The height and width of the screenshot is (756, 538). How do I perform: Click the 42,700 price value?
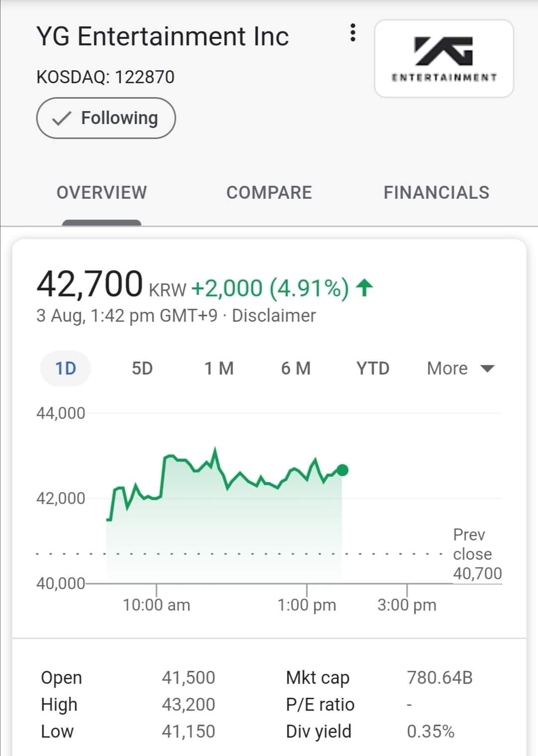(90, 284)
